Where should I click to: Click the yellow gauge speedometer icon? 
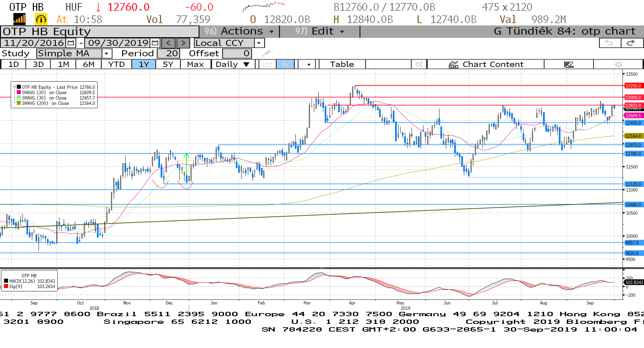pos(41,19)
